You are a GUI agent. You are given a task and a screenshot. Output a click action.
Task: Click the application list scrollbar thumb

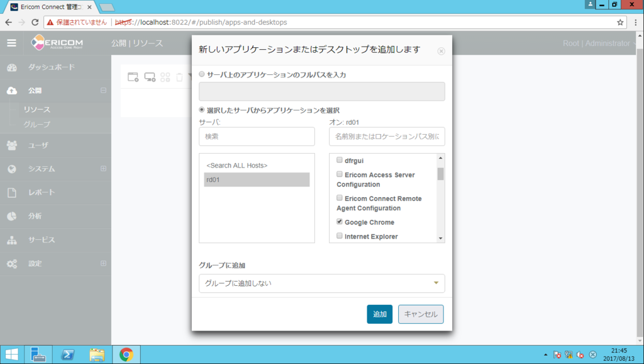coord(440,174)
